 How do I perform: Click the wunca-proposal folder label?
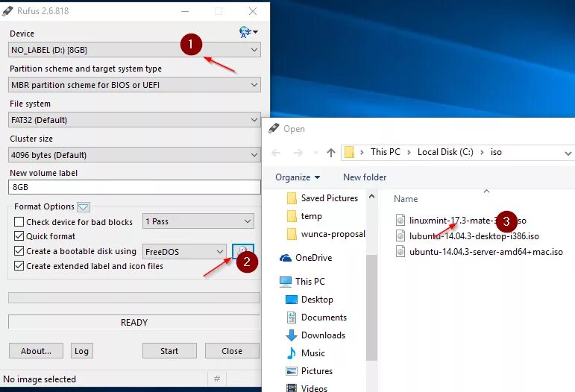click(333, 234)
